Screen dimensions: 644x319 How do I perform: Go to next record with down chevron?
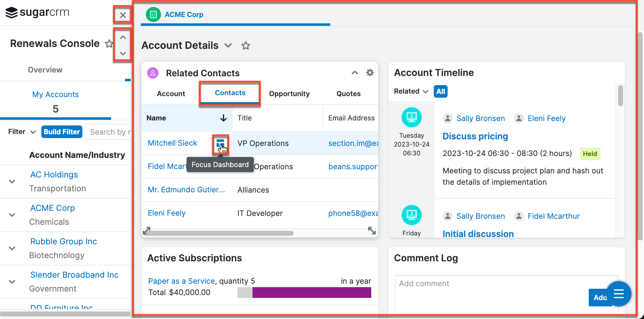pos(123,53)
